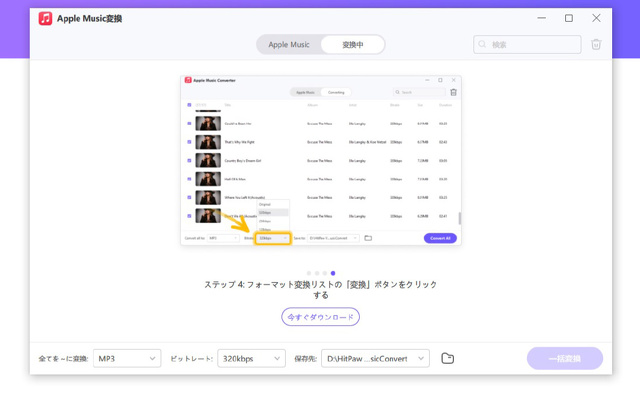Click the tutorial screenshot preview image
The height and width of the screenshot is (393, 640).
[x=321, y=160]
